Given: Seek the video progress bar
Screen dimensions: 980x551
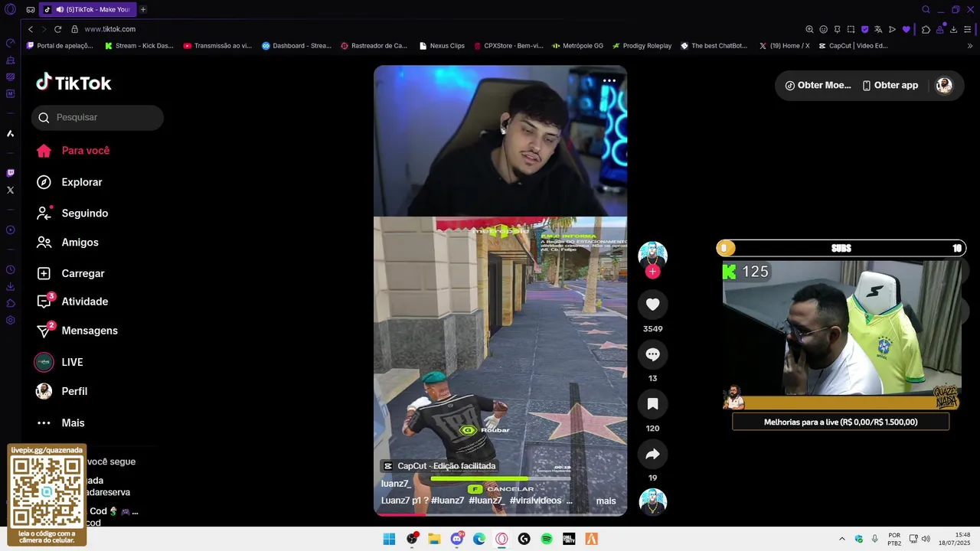Looking at the screenshot, I should pyautogui.click(x=500, y=514).
